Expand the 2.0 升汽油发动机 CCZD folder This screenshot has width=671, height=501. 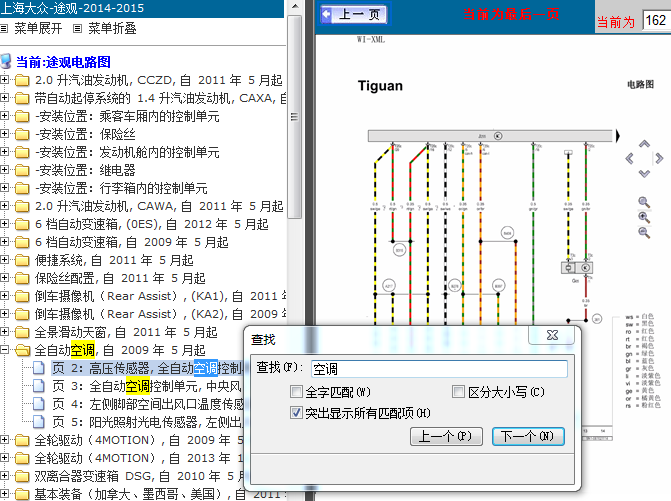[4, 80]
